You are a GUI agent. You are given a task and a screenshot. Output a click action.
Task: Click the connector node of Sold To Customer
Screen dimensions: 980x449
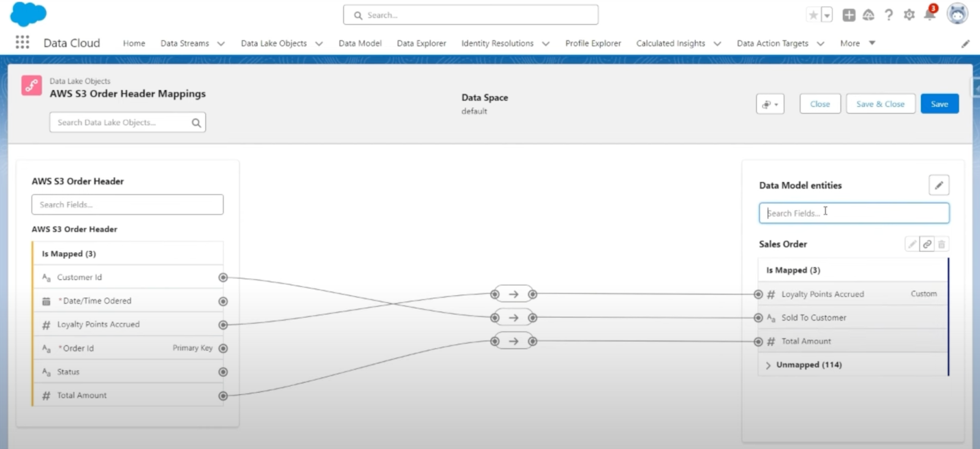pyautogui.click(x=758, y=318)
